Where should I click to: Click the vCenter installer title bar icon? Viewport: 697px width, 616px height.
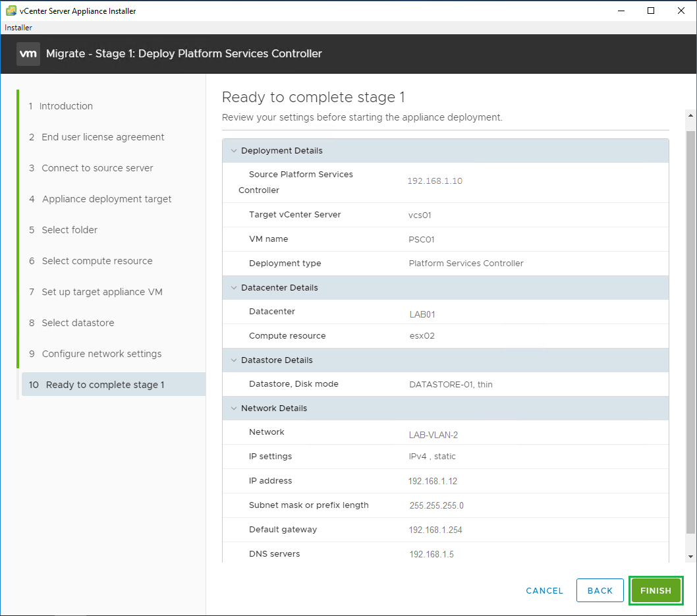[x=11, y=11]
